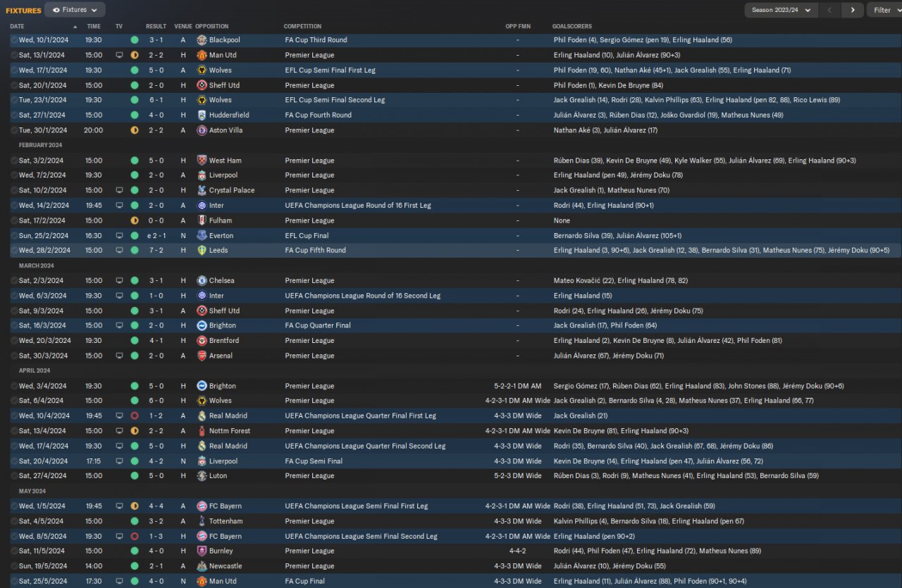Screen dimensions: 902x588
Task: Click the Brentford club badge
Action: pos(202,341)
